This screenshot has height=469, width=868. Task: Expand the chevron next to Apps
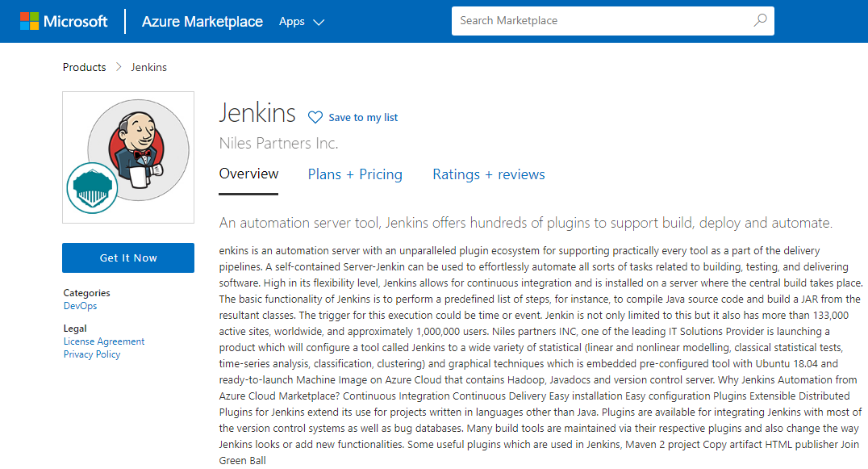click(318, 23)
